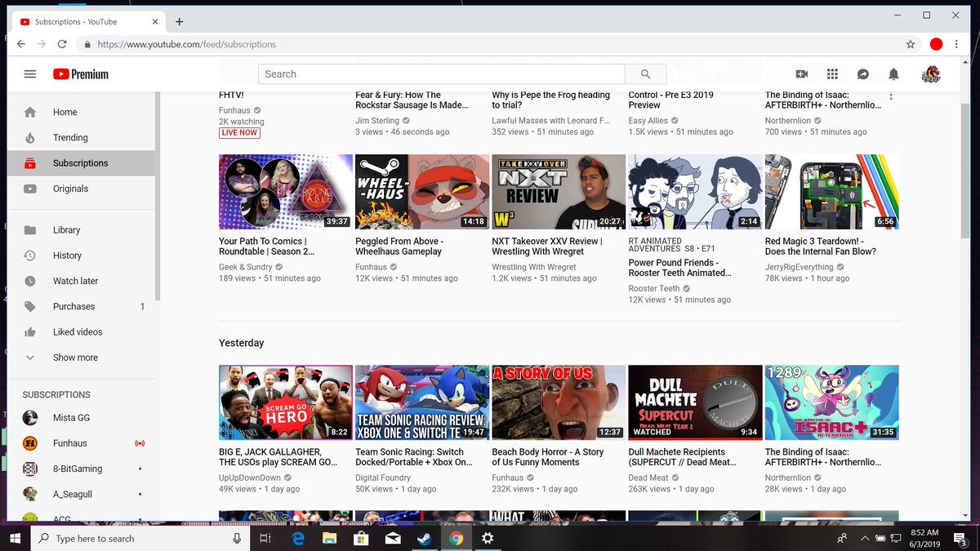Open Dead Meat channel link
The height and width of the screenshot is (551, 980).
(648, 478)
